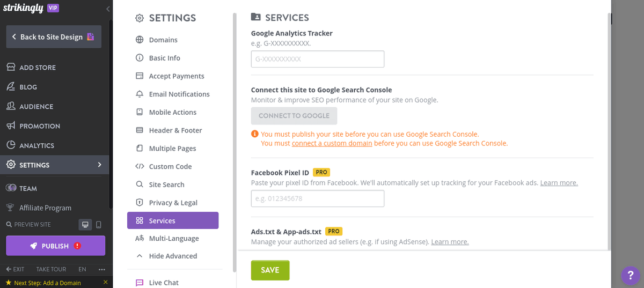644x288 pixels.
Task: Open the EN language selector
Action: coord(82,269)
